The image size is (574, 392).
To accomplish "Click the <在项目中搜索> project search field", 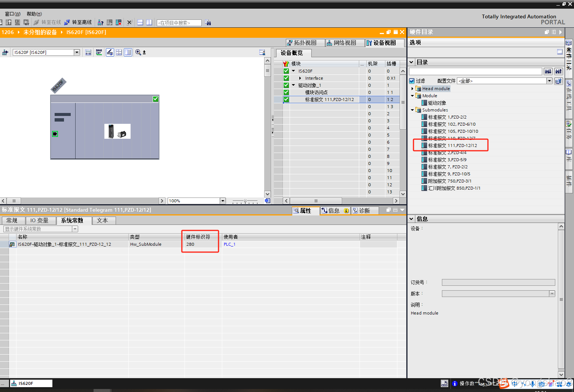I will pos(179,23).
